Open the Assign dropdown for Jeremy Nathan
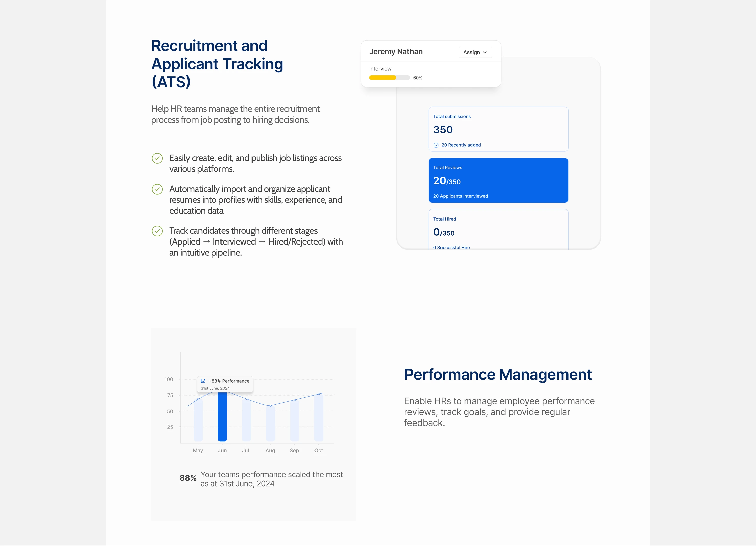 tap(475, 52)
